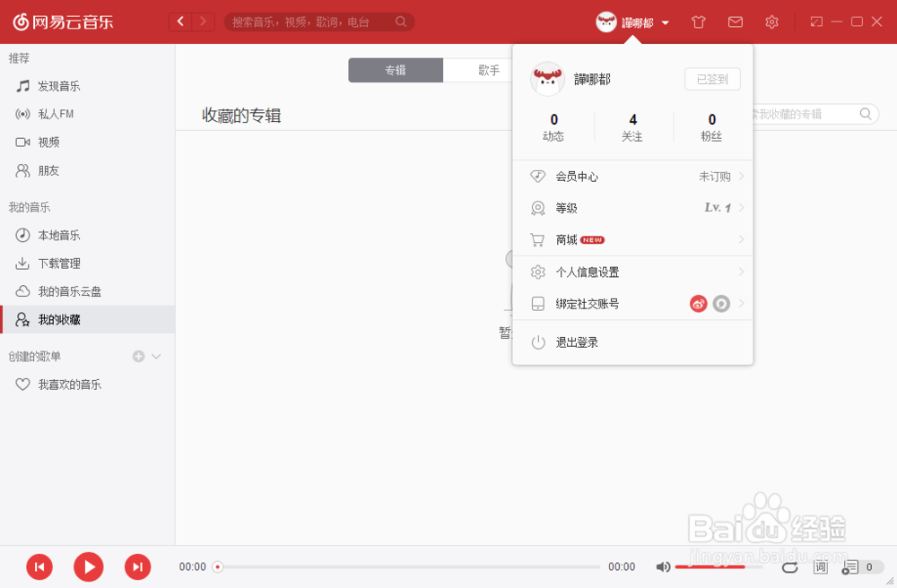Viewport: 897px width, 588px height.
Task: Toggle the 词 lyrics display
Action: click(x=820, y=566)
